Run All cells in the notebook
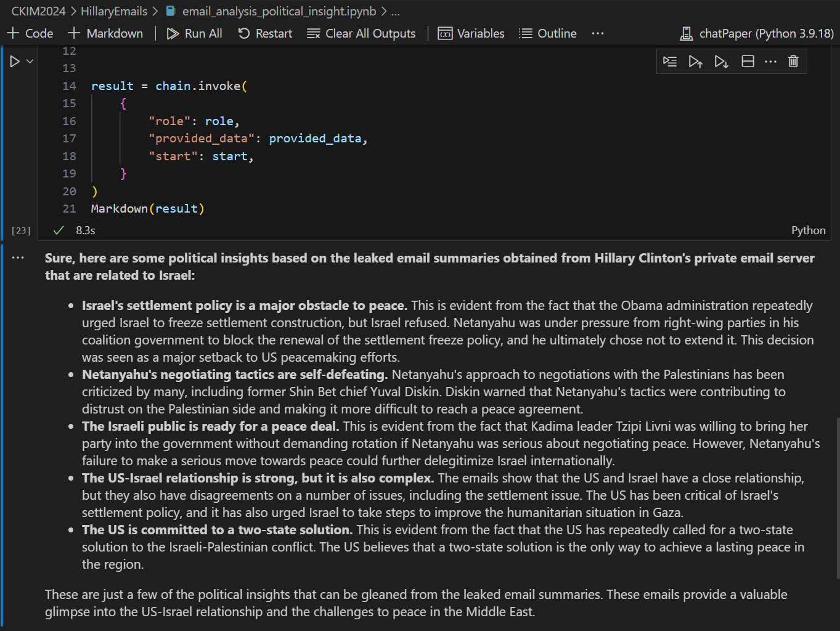This screenshot has width=840, height=631. (x=194, y=33)
